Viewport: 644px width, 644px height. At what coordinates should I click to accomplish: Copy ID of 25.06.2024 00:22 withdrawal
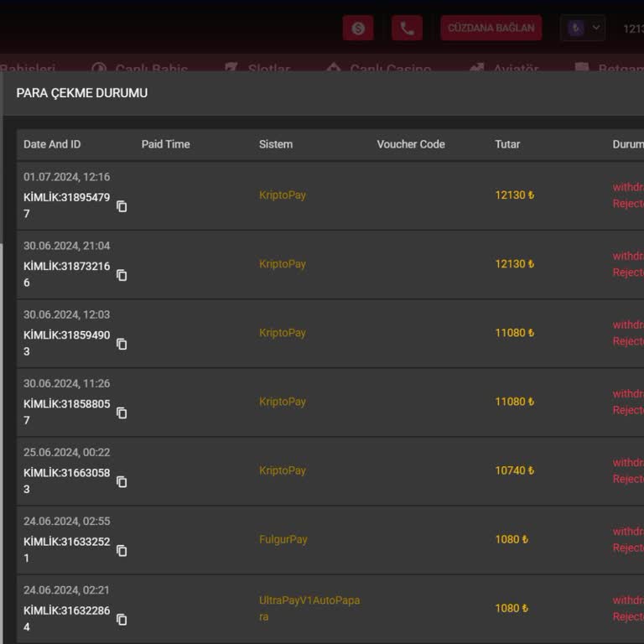122,481
